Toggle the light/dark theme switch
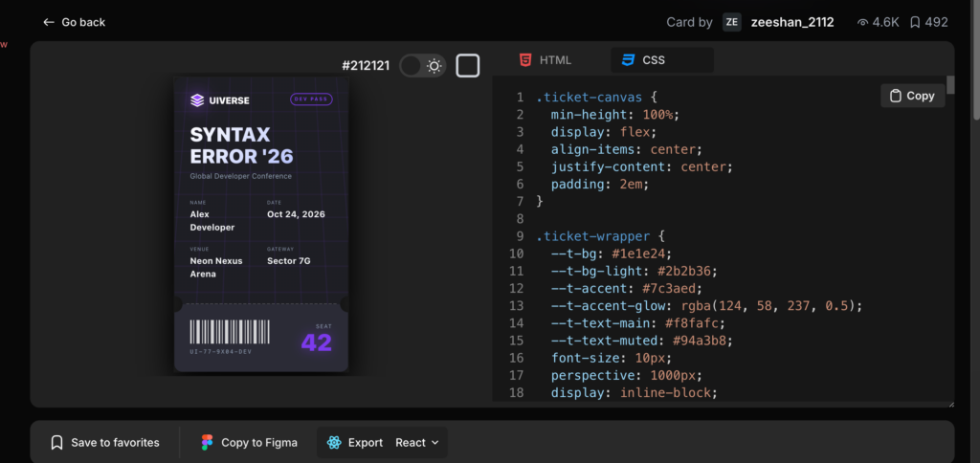 pos(422,66)
